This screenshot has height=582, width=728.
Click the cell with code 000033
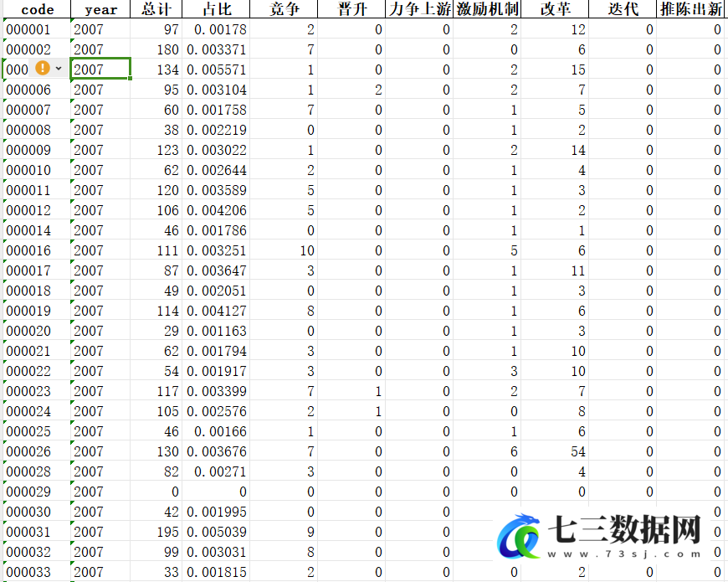click(37, 572)
